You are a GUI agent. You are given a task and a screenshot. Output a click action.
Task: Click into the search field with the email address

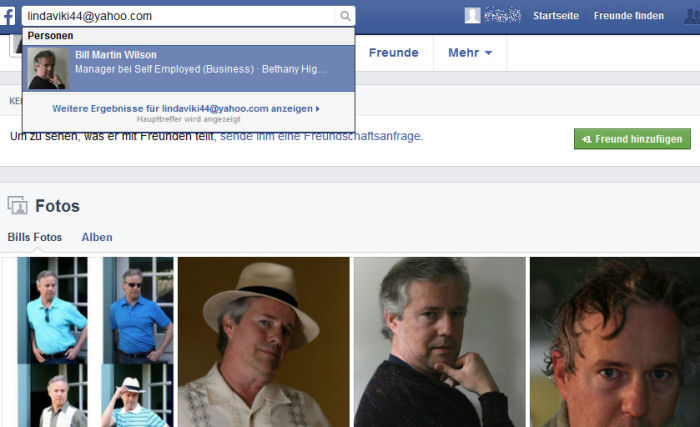pos(181,16)
